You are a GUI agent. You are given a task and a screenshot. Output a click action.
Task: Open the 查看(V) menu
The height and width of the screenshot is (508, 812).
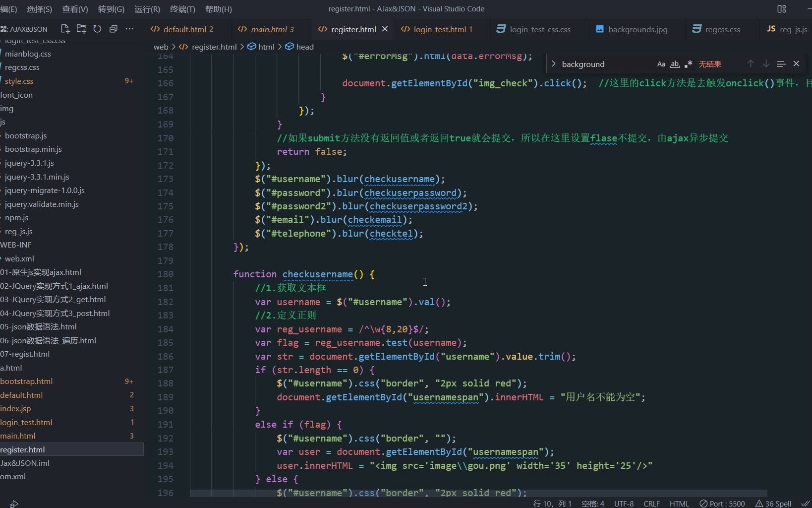point(75,9)
